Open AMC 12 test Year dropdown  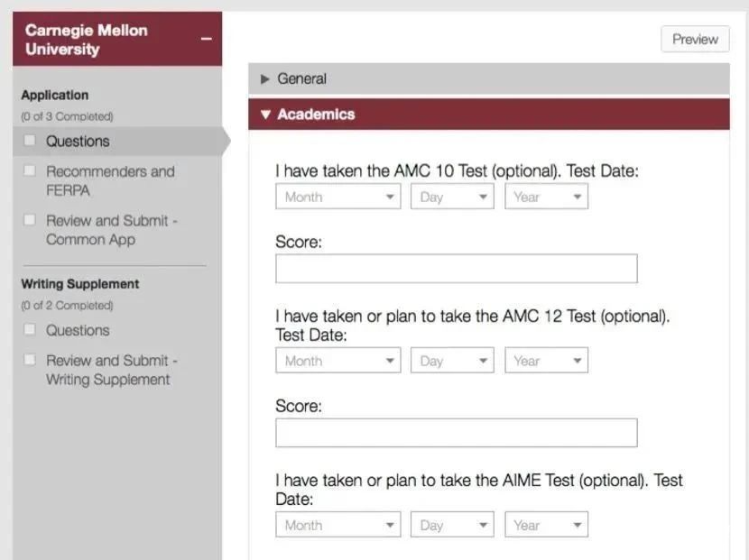547,361
